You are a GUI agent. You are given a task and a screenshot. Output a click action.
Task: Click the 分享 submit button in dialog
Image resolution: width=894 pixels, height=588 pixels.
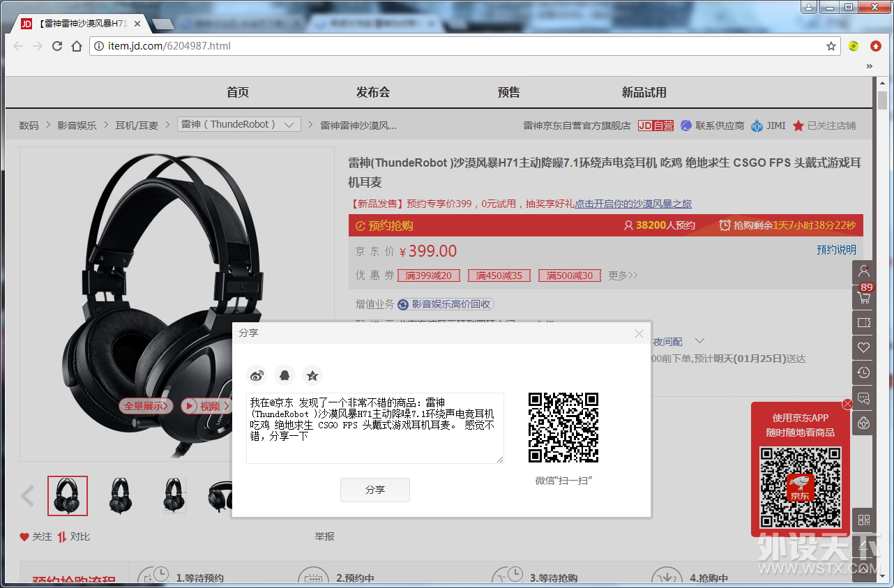pos(375,490)
